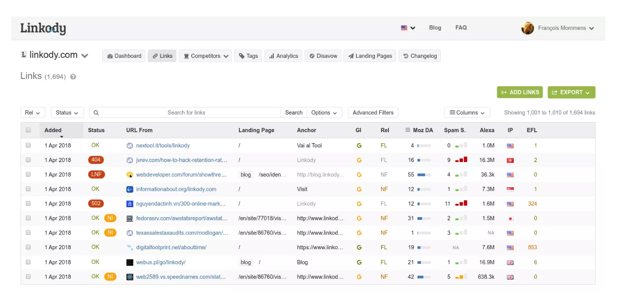Check the nguyendactinh.vn row checkbox

click(x=28, y=204)
